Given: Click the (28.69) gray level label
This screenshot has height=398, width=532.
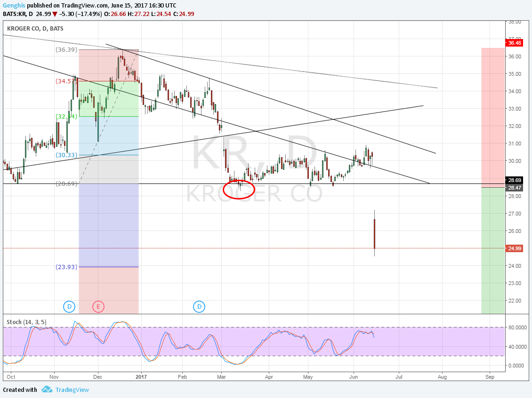Looking at the screenshot, I should point(66,184).
